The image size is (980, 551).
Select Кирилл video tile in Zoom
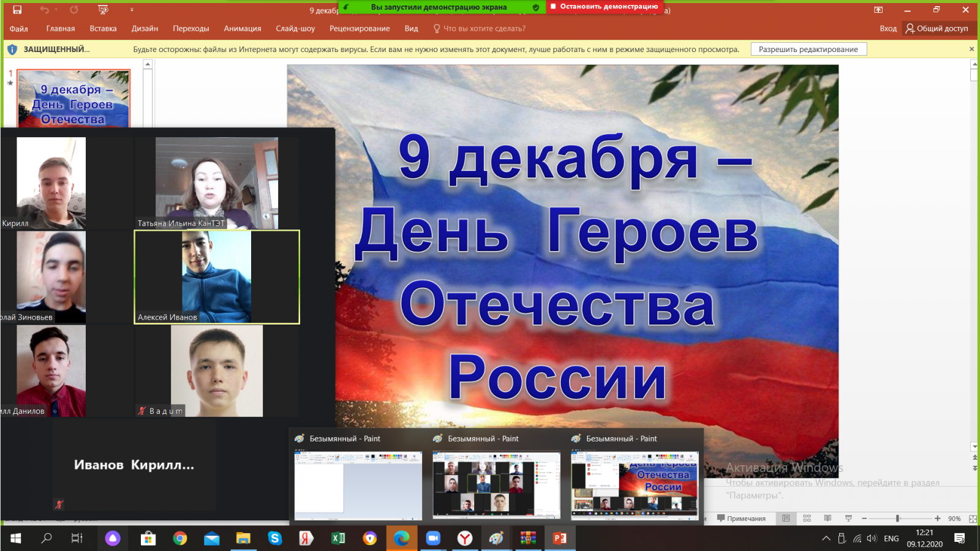click(x=51, y=183)
